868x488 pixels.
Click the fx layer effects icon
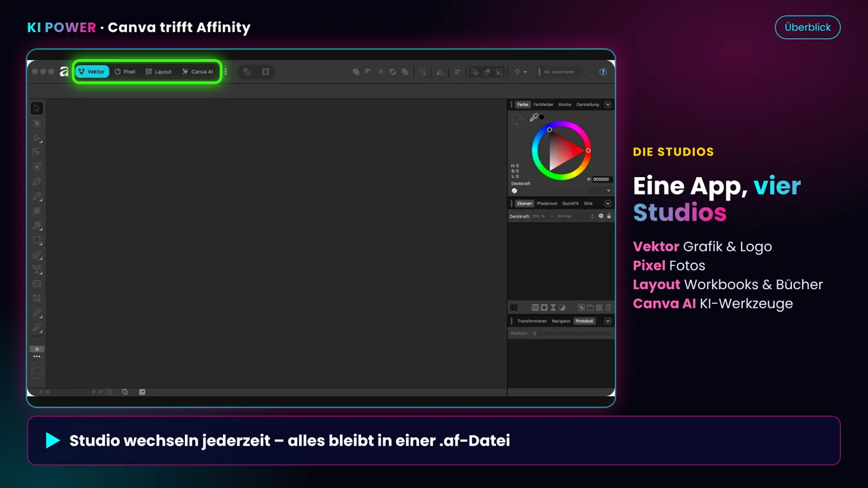coord(535,307)
